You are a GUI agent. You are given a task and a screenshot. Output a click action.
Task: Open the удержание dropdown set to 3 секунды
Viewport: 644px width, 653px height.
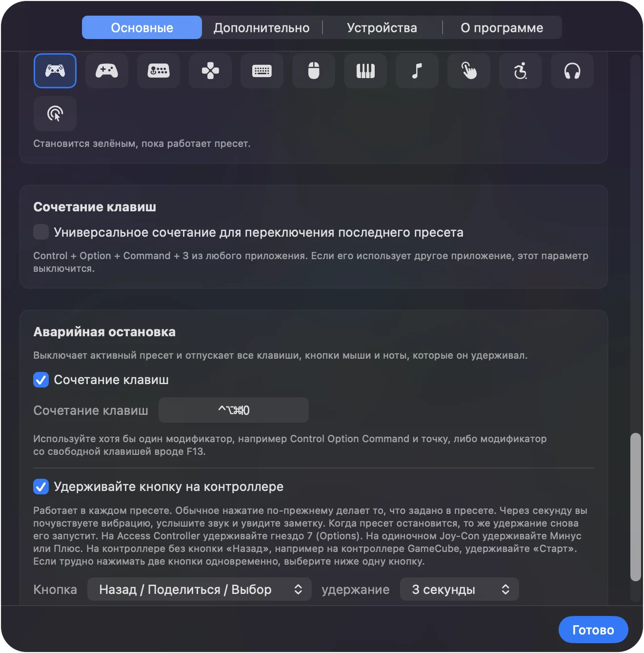point(460,590)
